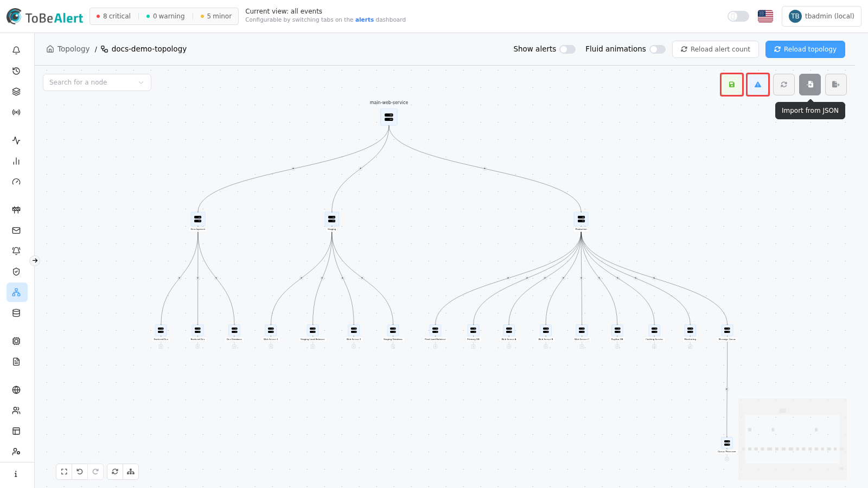Select the Development node
868x488 pixels.
click(198, 219)
